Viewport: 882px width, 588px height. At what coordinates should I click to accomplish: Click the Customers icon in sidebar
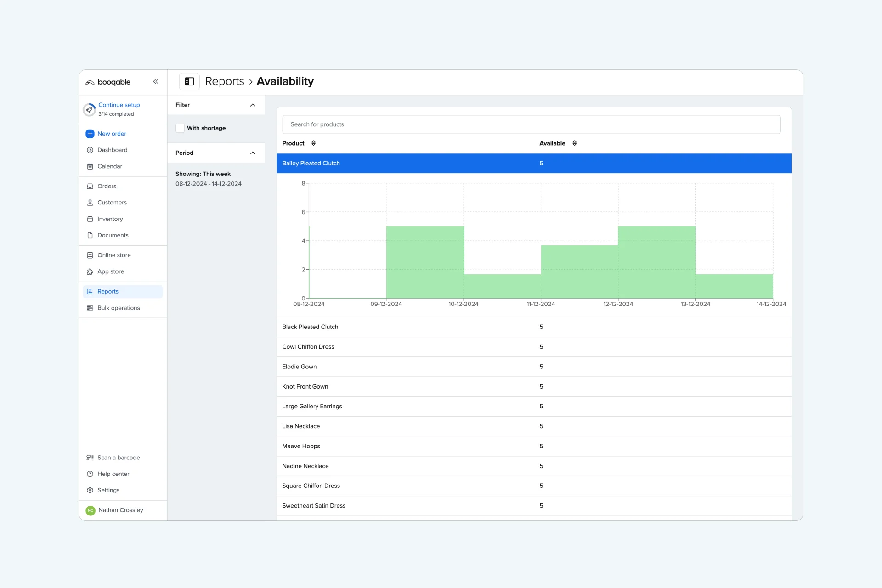point(90,202)
